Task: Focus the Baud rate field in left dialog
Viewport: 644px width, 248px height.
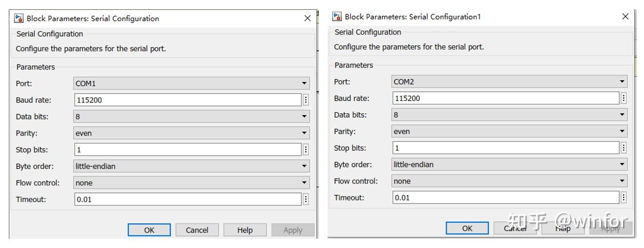Action: 187,100
